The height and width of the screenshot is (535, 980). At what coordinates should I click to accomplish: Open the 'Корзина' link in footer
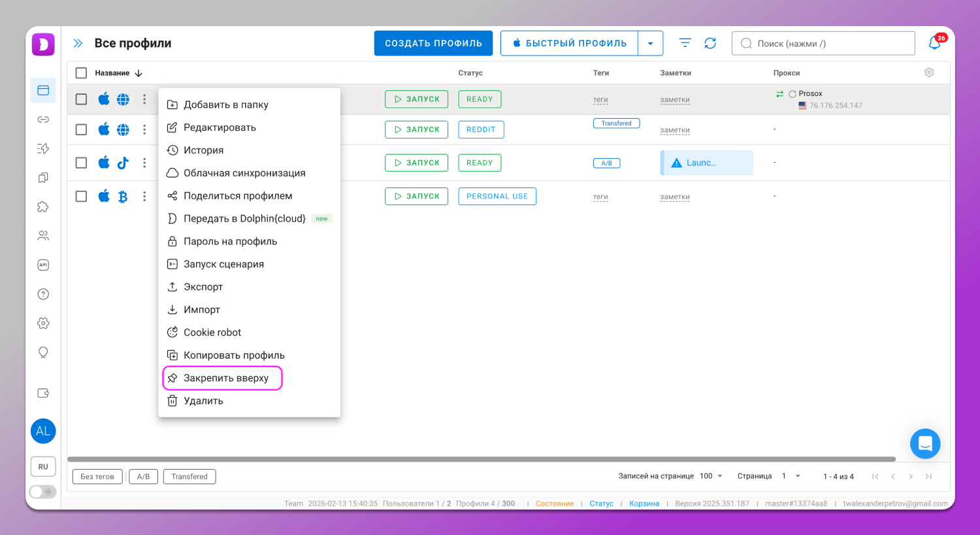point(644,504)
